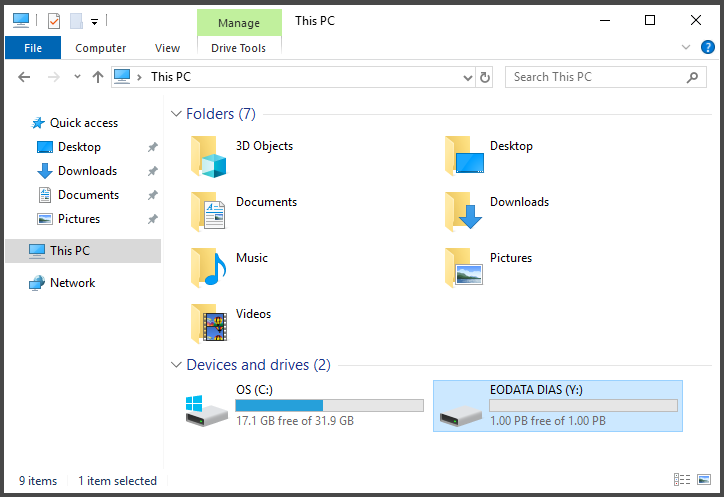Click the 9 items status text
724x497 pixels.
tap(38, 481)
